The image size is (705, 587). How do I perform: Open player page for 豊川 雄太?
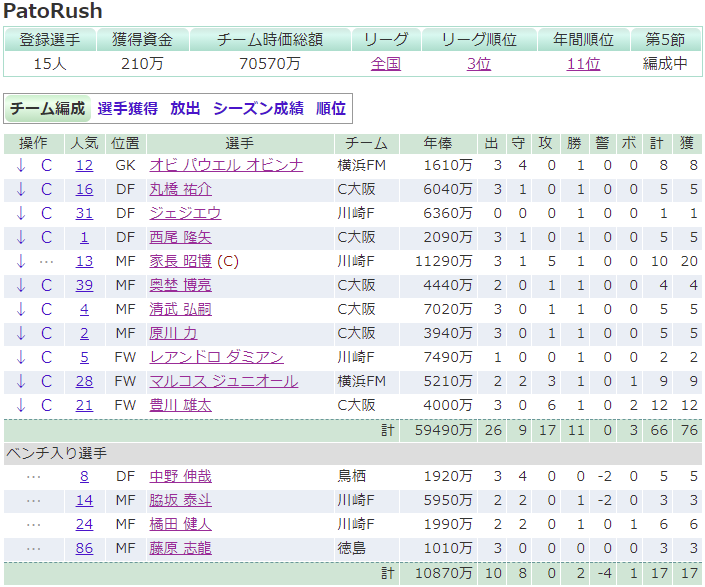click(180, 405)
